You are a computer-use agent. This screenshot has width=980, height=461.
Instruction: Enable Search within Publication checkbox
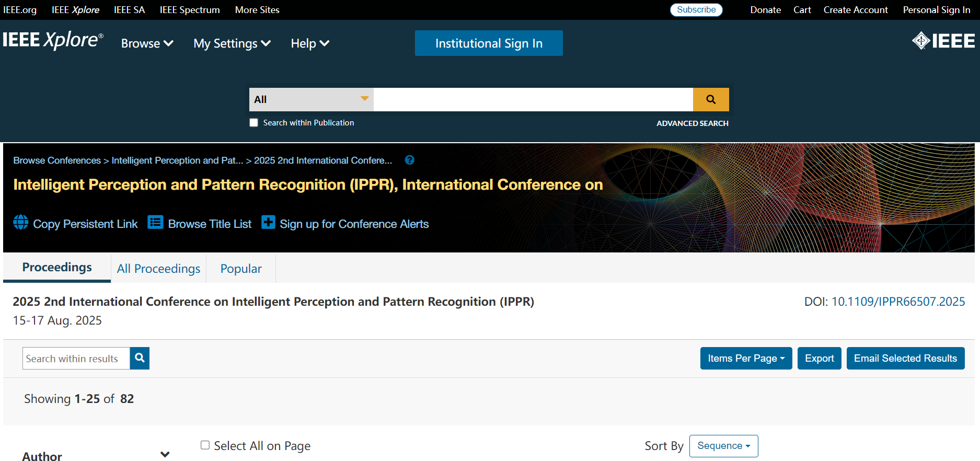point(254,123)
